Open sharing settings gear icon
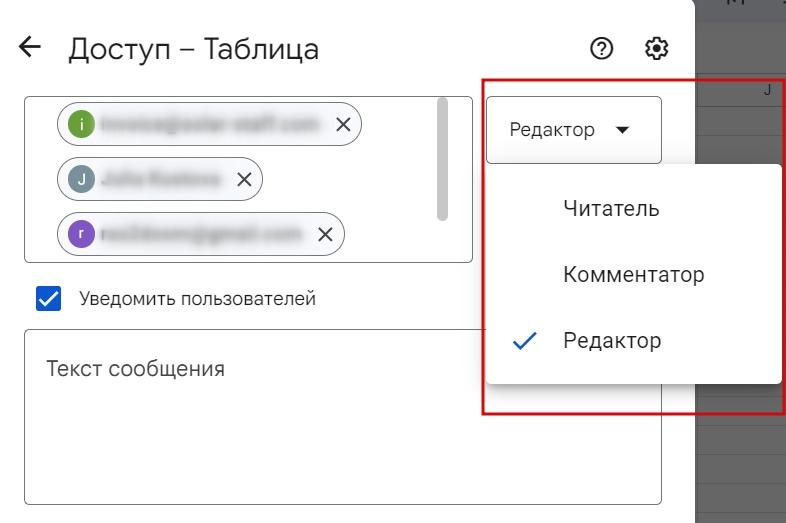The width and height of the screenshot is (786, 523). [657, 47]
